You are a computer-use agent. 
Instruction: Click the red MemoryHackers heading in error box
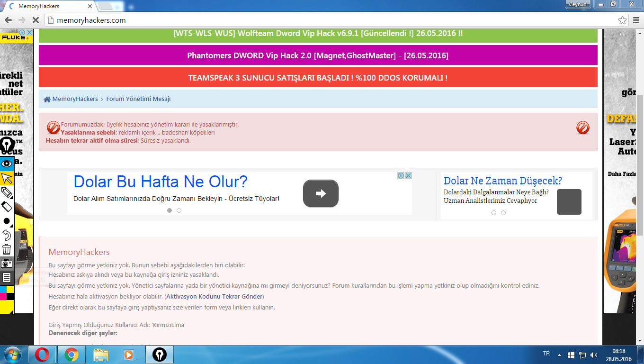pos(79,252)
